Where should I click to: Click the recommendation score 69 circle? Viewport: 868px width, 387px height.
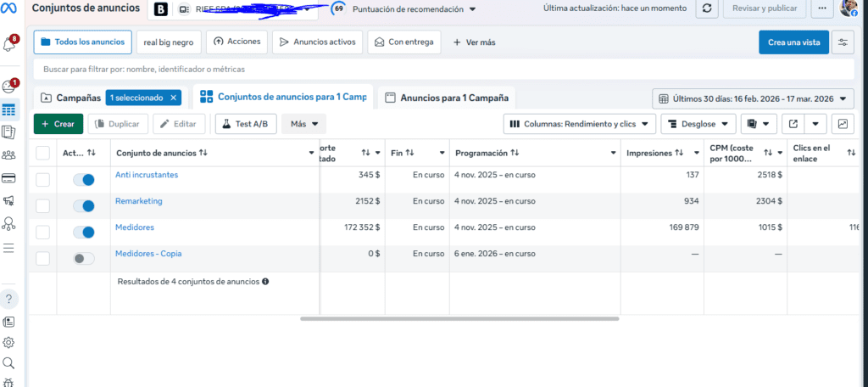pos(338,9)
